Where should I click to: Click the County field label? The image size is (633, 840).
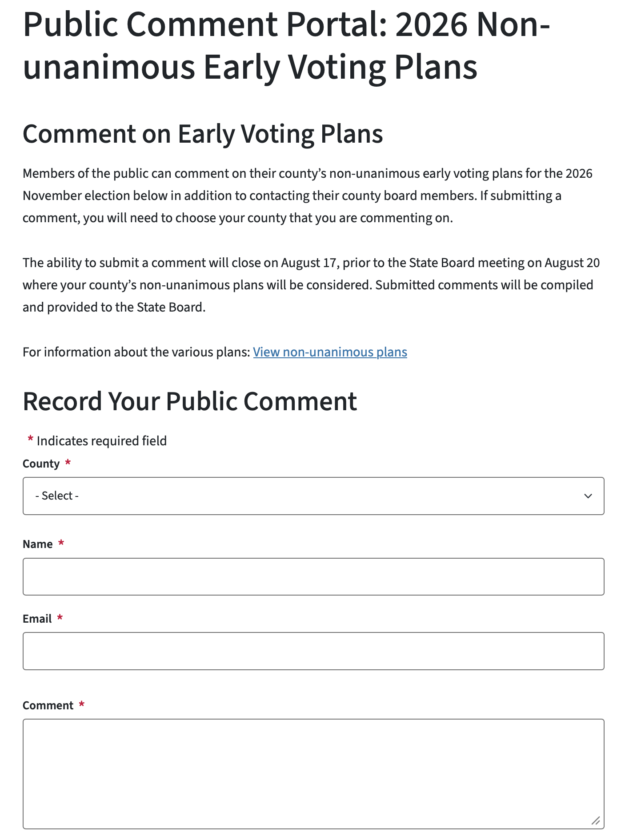41,464
